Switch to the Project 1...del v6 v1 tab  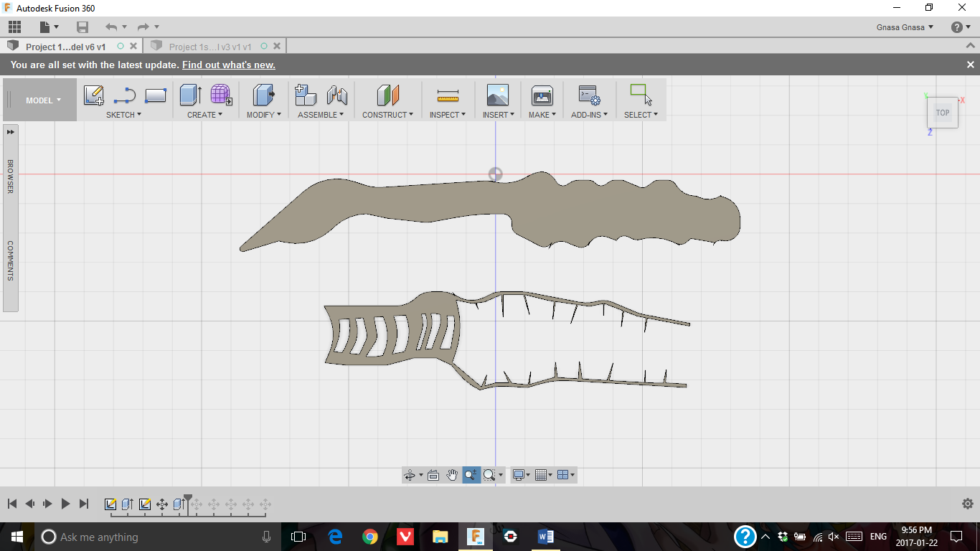coord(65,47)
